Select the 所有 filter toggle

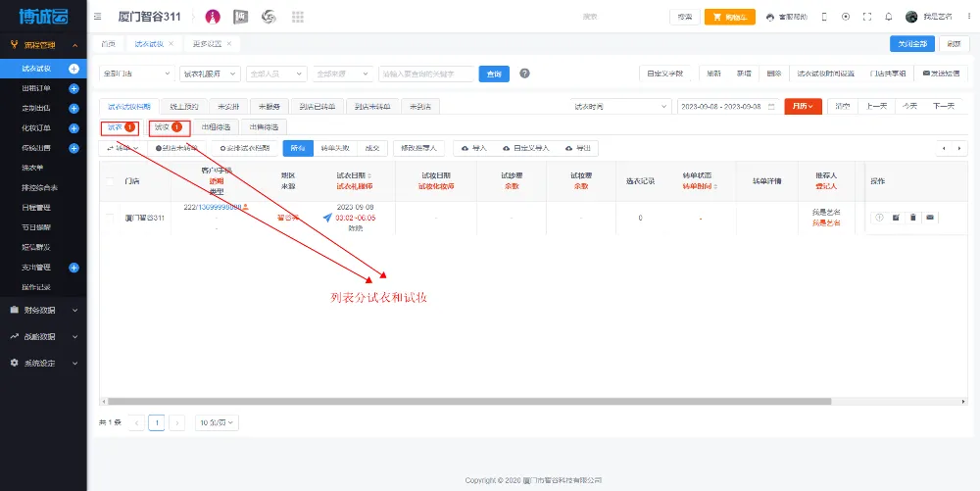(297, 148)
